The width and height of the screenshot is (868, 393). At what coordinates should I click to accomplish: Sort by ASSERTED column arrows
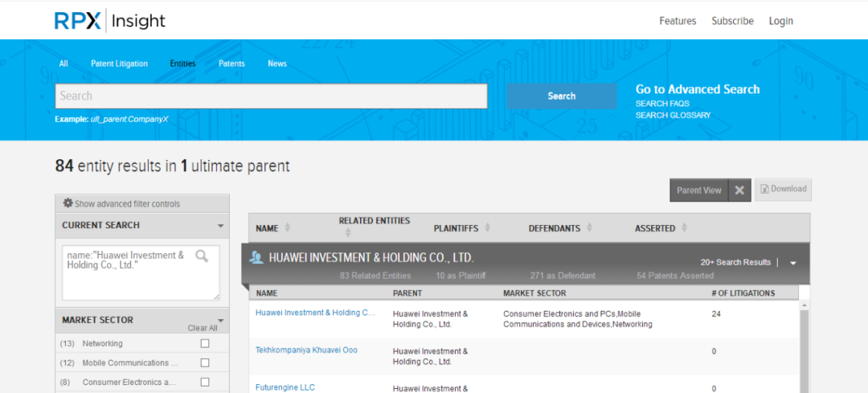pos(685,227)
